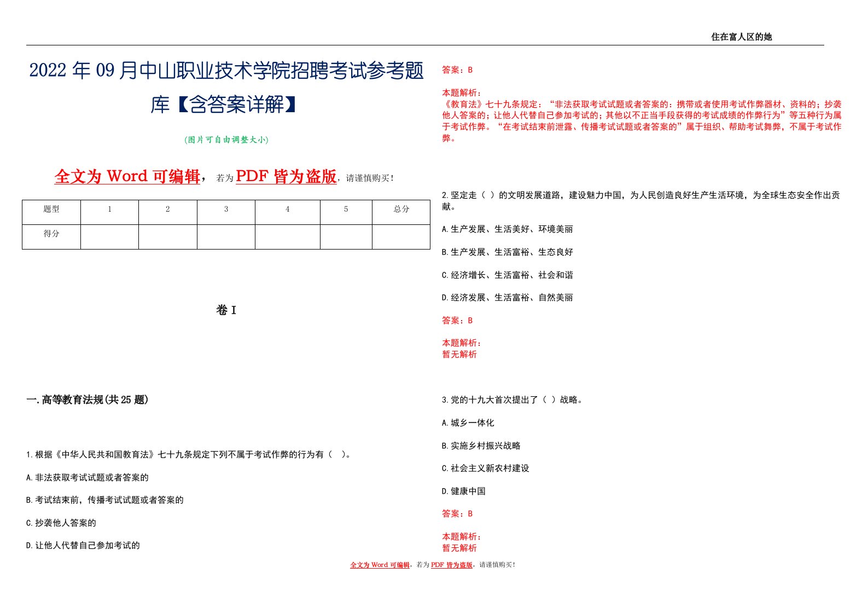Click footer link PDF皆为盗版

pyautogui.click(x=452, y=565)
